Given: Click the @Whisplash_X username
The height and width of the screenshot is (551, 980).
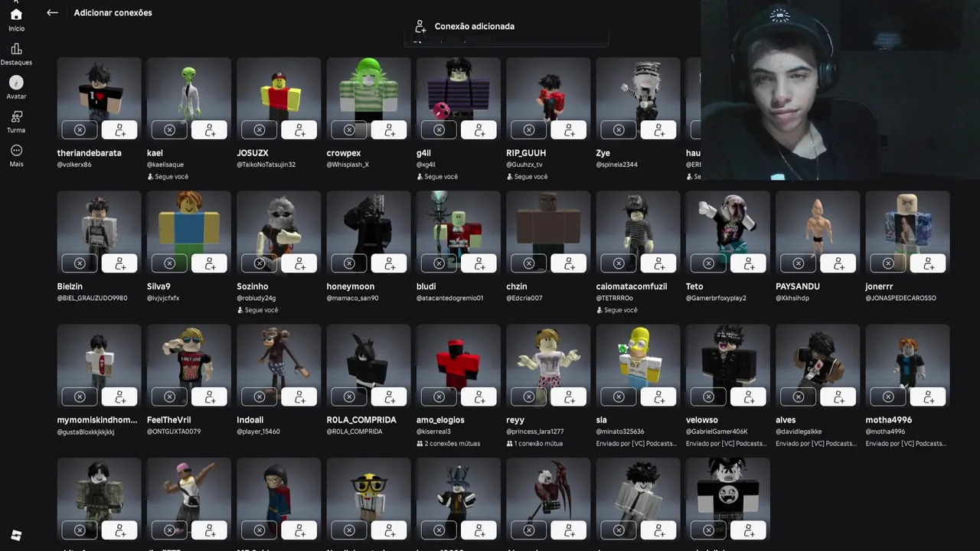Looking at the screenshot, I should pyautogui.click(x=348, y=165).
